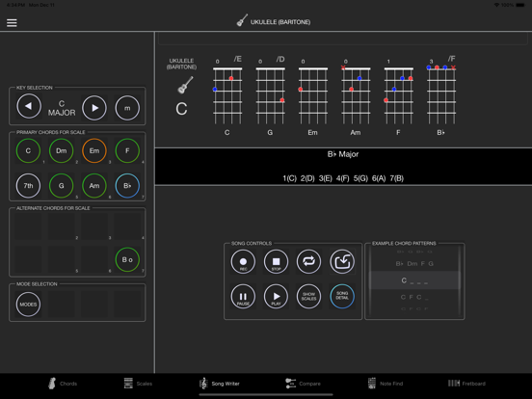Switch to the Chords tab

click(x=63, y=384)
